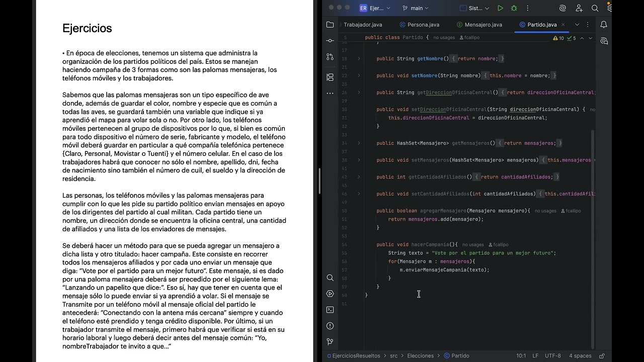Switch to the Persona.java tab

420,25
